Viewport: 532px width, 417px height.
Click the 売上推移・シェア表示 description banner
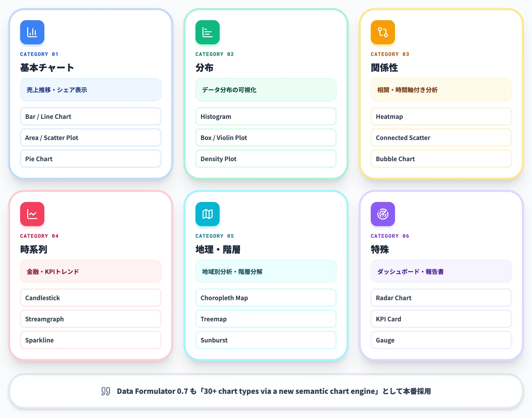(91, 90)
